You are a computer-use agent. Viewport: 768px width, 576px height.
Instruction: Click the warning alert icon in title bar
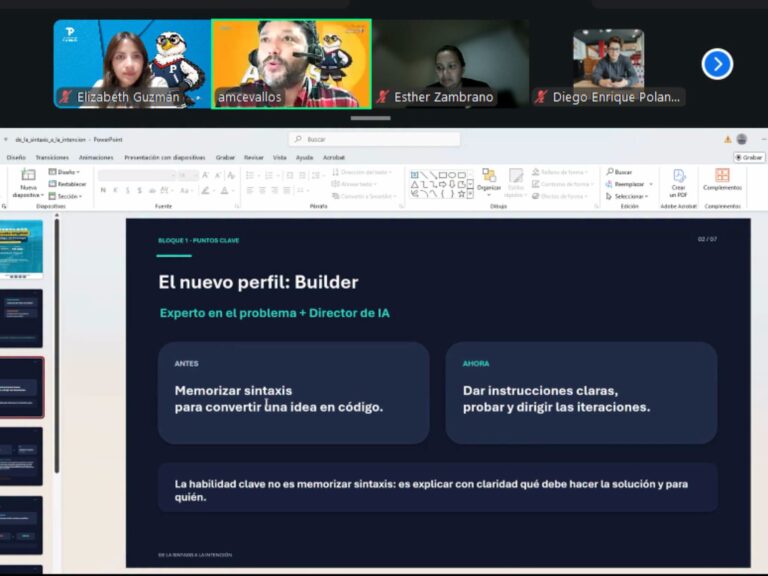(728, 140)
